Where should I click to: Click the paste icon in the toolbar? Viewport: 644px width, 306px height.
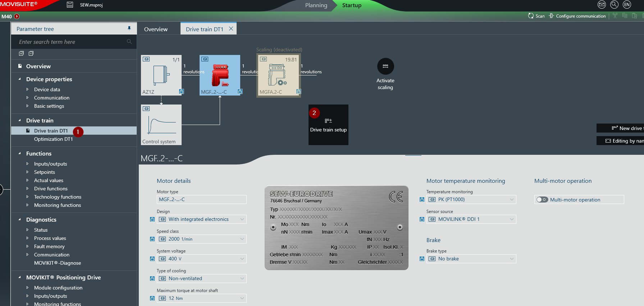click(634, 16)
